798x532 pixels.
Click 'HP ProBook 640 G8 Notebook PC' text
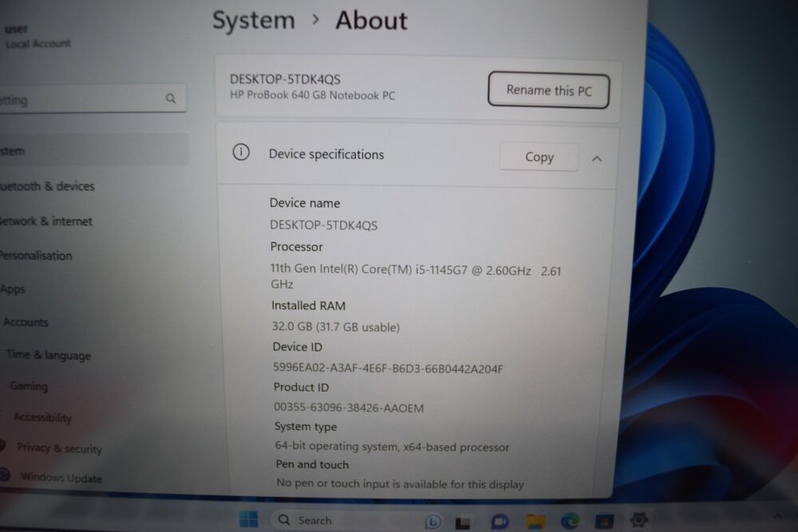[x=313, y=95]
